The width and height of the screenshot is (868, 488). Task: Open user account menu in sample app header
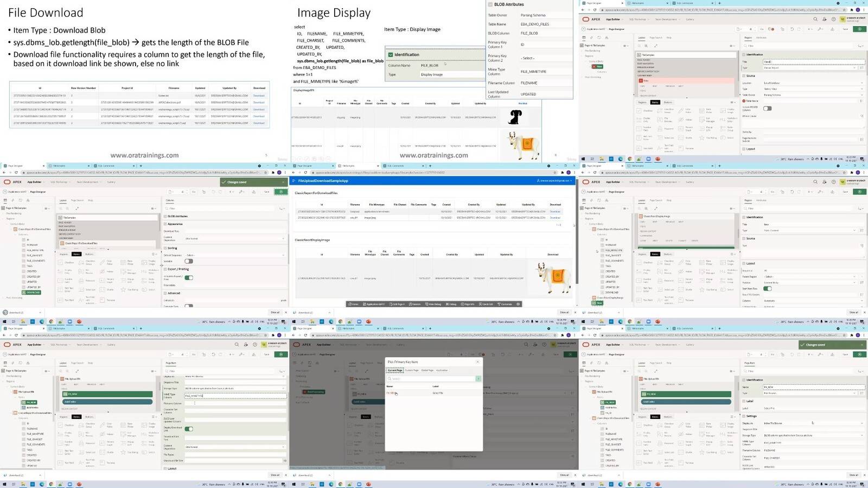(x=555, y=181)
